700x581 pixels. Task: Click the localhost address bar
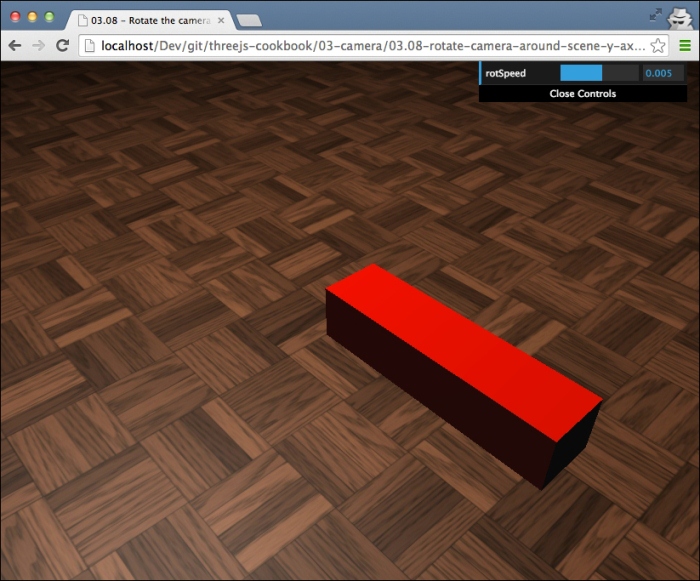[373, 46]
